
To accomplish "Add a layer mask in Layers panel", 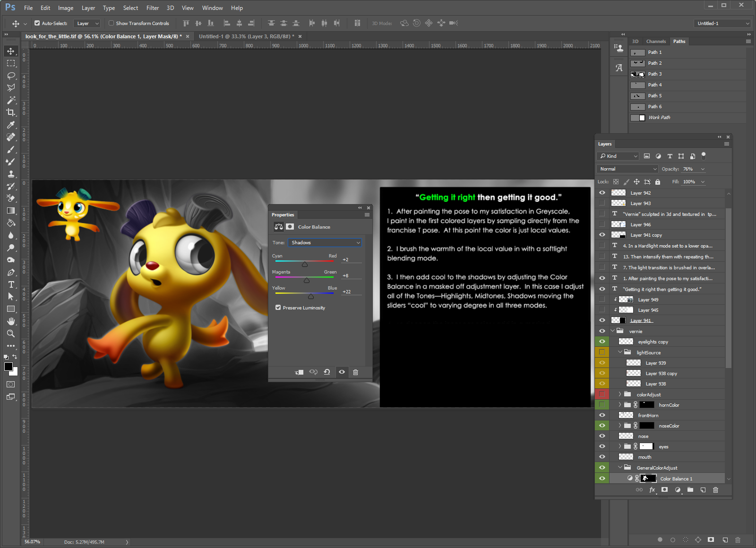I will pyautogui.click(x=665, y=490).
